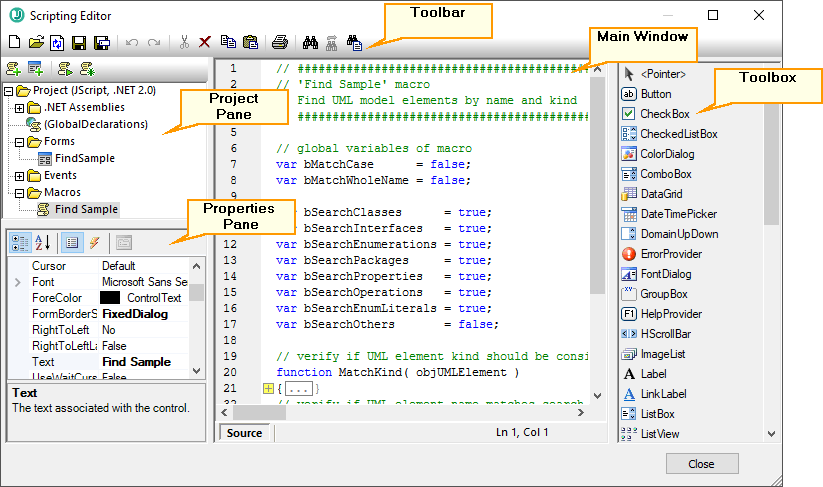Image resolution: width=823 pixels, height=487 pixels.
Task: Click the Open folder toolbar icon
Action: coord(36,43)
